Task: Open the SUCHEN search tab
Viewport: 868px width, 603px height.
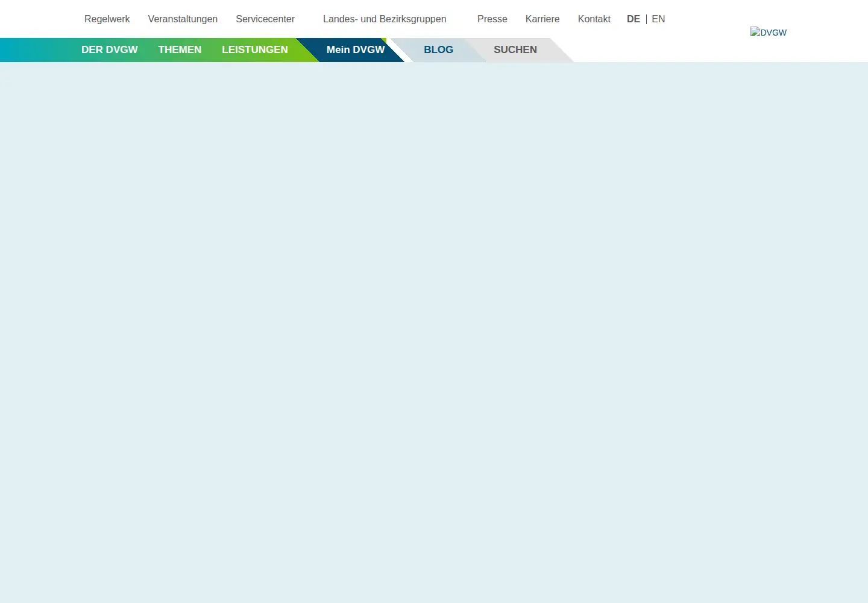Action: pyautogui.click(x=515, y=50)
